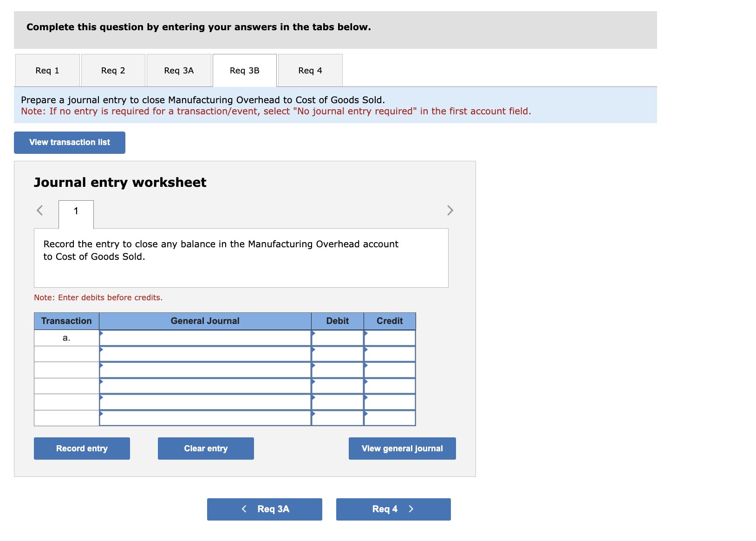Switch to the Req 1 tab

[46, 70]
